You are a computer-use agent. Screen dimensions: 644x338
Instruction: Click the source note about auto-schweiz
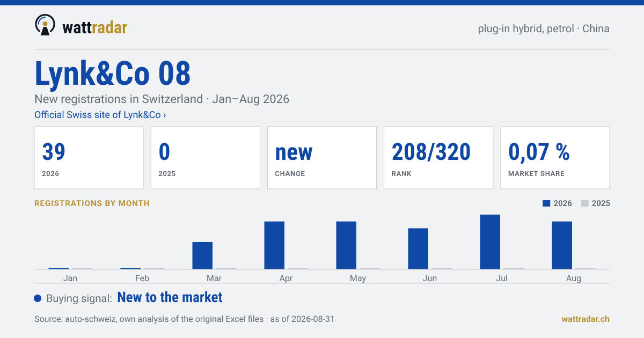(184, 319)
